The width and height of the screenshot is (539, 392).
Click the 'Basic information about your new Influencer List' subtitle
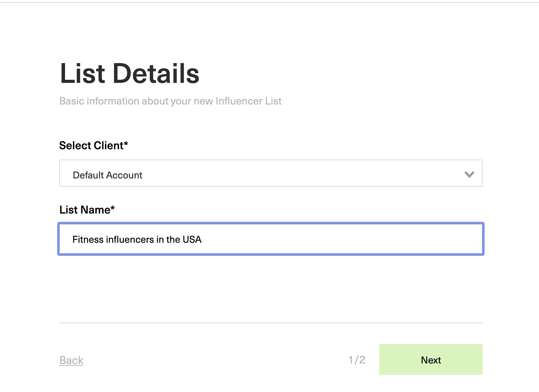click(170, 101)
